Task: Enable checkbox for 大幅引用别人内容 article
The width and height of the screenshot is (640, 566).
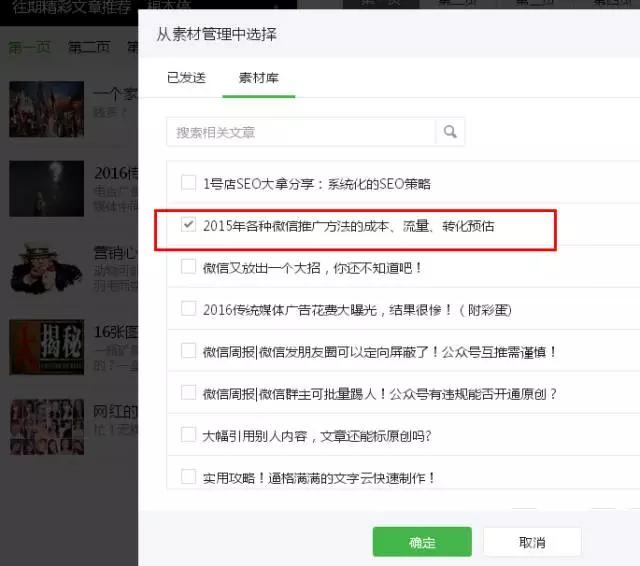Action: (x=188, y=435)
